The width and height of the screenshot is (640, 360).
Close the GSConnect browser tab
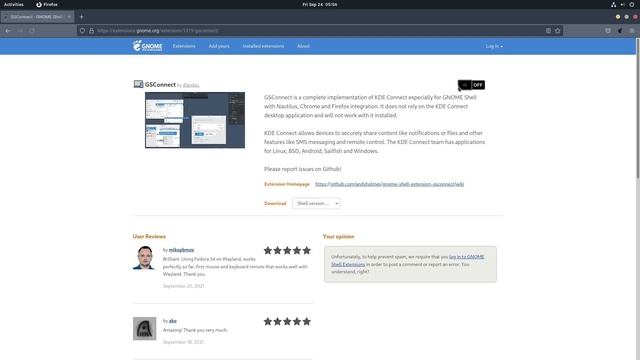tap(69, 17)
